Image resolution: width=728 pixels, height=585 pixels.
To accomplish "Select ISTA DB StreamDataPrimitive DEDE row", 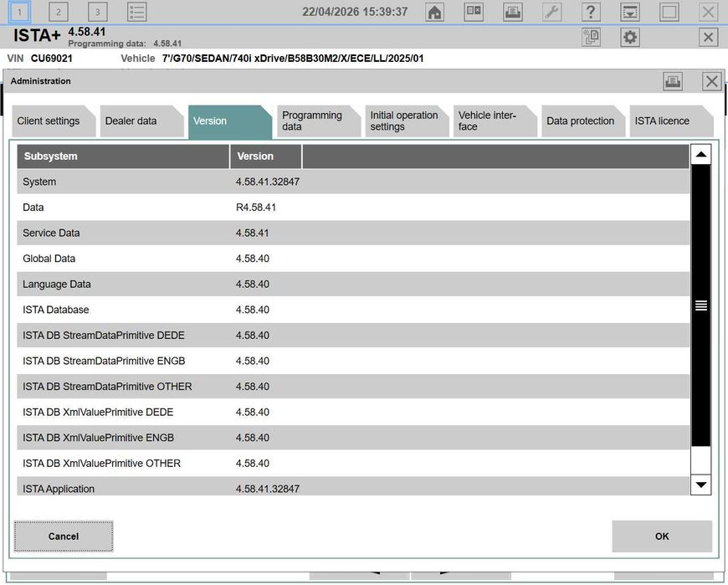I will pyautogui.click(x=353, y=336).
